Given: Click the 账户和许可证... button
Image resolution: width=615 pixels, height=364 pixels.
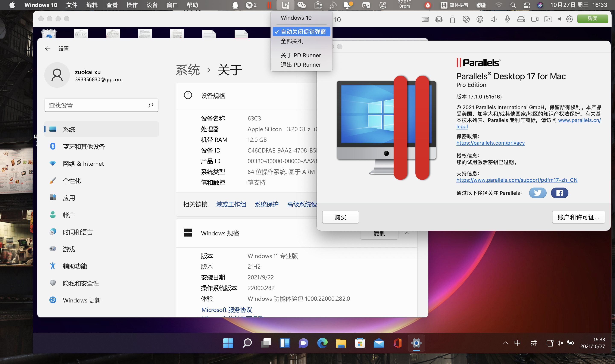Looking at the screenshot, I should [x=578, y=217].
